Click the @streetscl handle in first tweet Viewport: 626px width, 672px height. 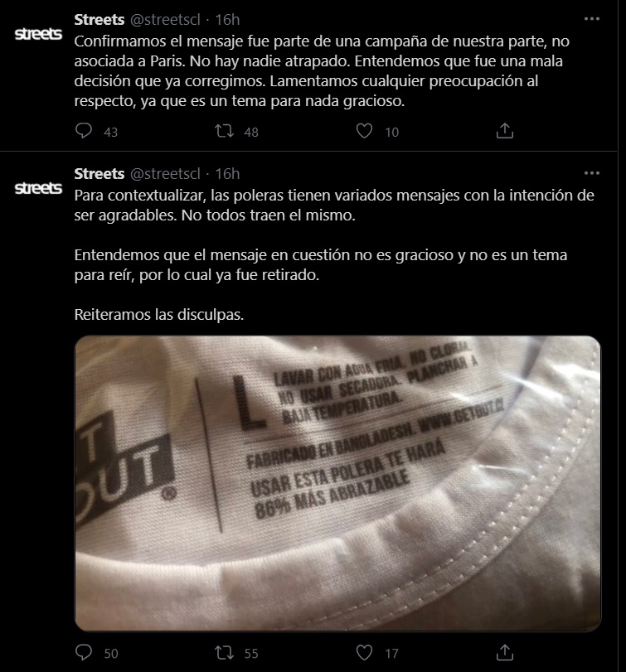[165, 19]
